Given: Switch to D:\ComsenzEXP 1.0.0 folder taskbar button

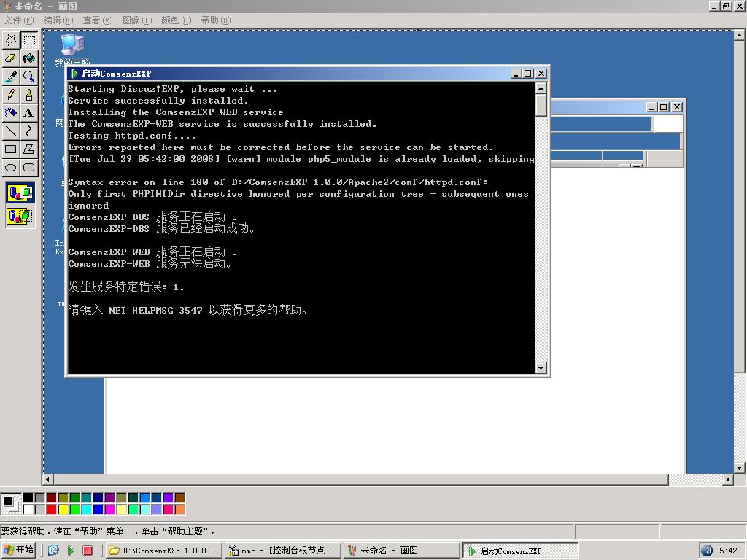Looking at the screenshot, I should point(163,551).
